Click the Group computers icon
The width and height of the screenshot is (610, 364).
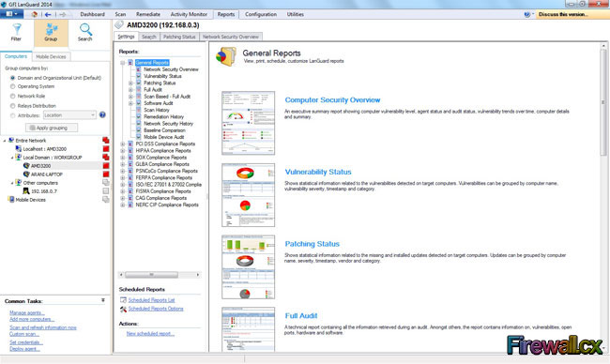51,29
